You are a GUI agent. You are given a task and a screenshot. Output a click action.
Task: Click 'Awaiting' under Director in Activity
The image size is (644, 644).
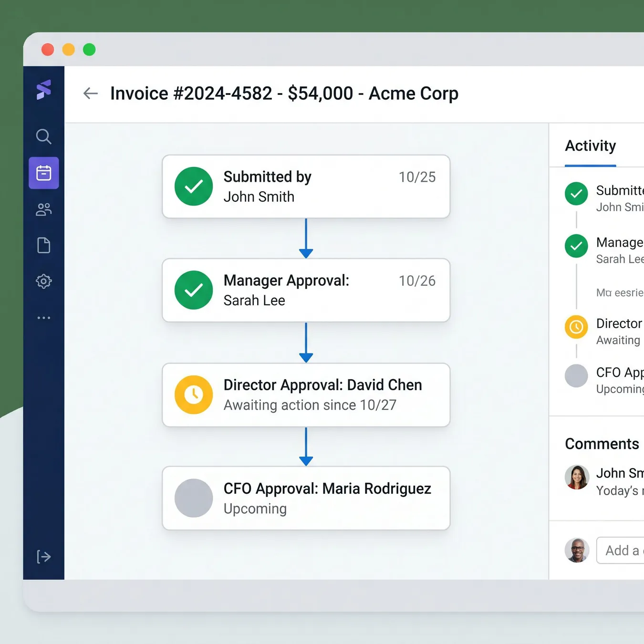coord(618,340)
